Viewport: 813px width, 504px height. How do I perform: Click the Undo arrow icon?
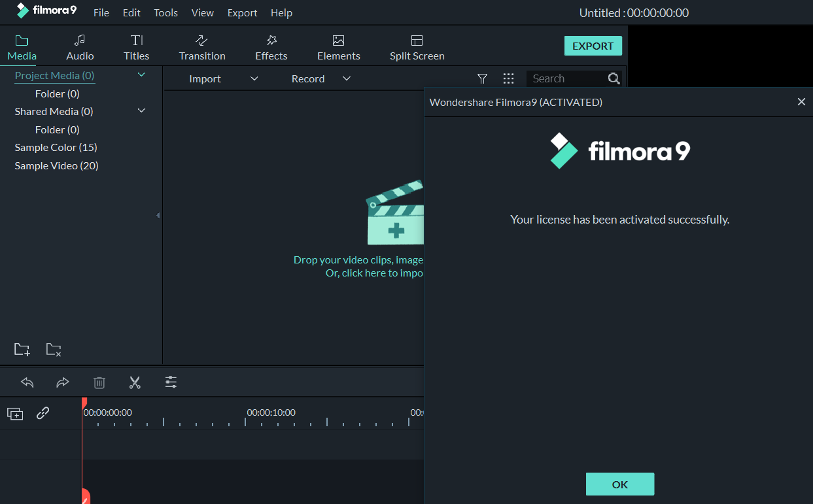point(27,382)
